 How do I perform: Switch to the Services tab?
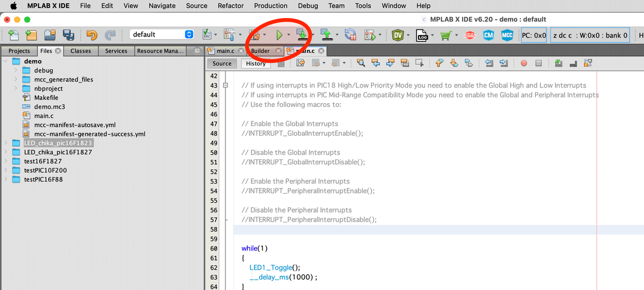116,51
